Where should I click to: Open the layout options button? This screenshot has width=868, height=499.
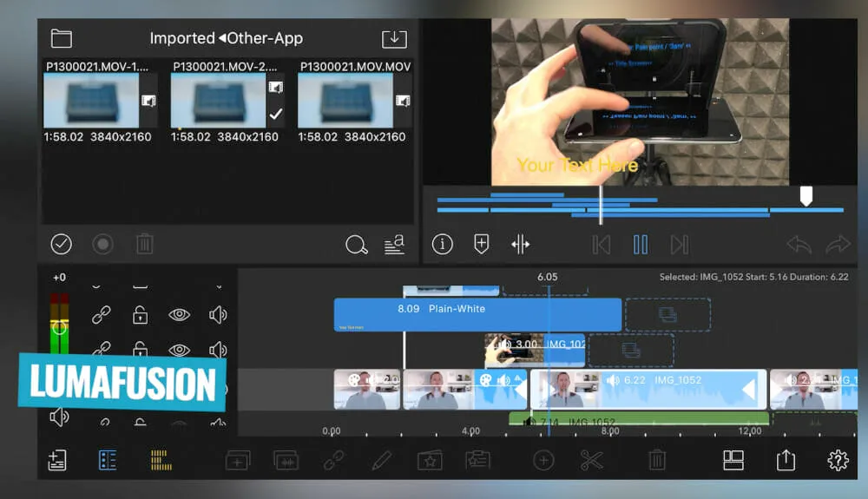[x=733, y=460]
